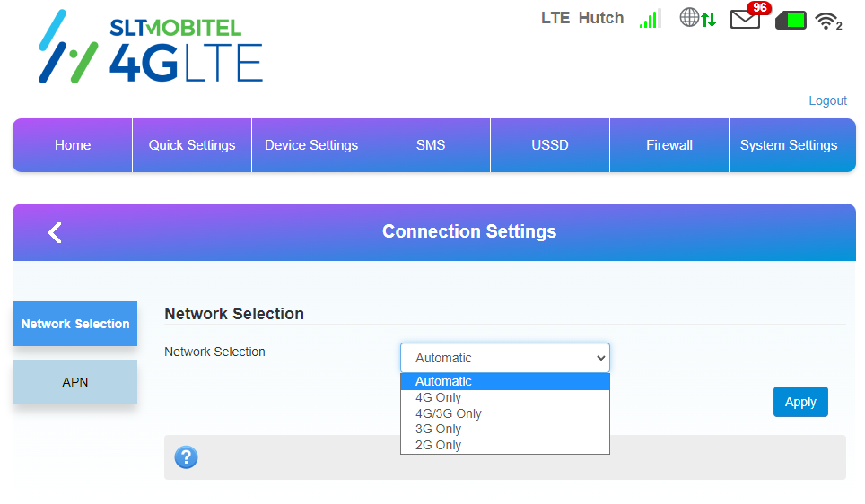Open the Device Settings menu tab
This screenshot has height=504, width=865.
click(311, 145)
